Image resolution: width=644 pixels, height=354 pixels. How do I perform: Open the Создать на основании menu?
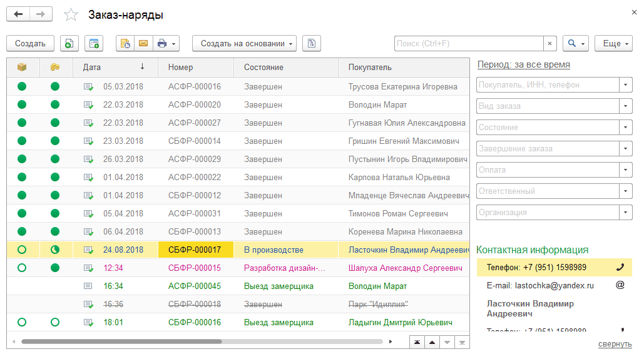[x=244, y=43]
